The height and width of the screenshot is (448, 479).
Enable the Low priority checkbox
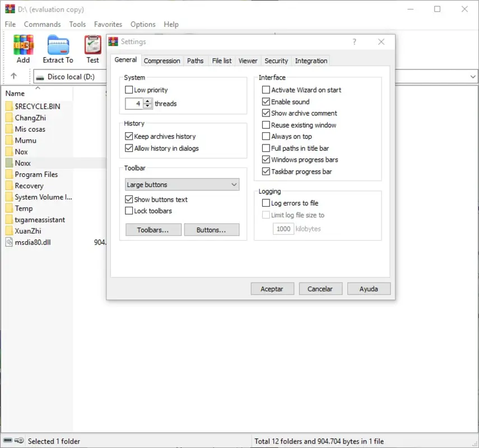129,90
